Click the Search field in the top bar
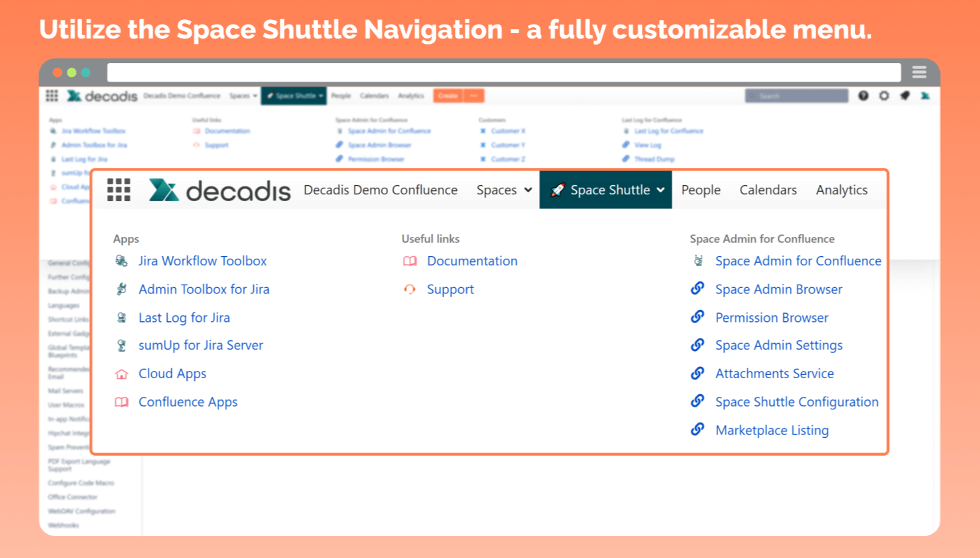This screenshot has width=980, height=558. (x=796, y=96)
